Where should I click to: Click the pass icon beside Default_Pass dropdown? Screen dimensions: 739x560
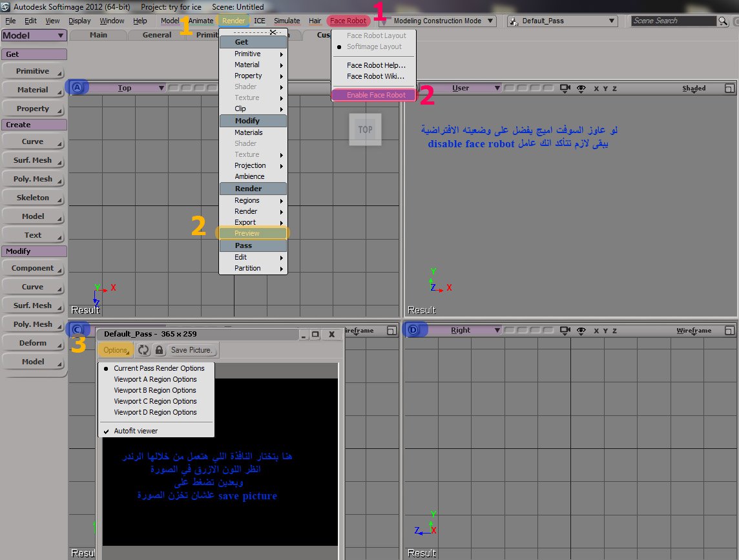[514, 21]
